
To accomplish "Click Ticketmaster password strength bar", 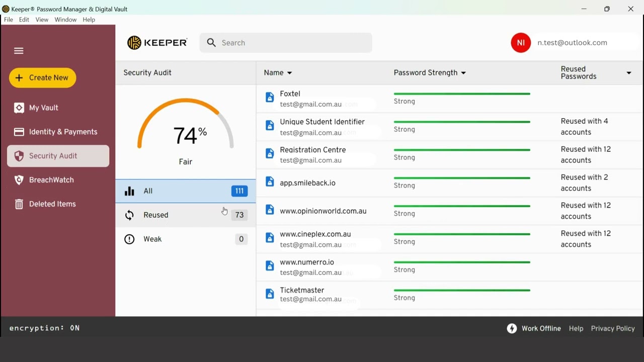I will (x=462, y=290).
